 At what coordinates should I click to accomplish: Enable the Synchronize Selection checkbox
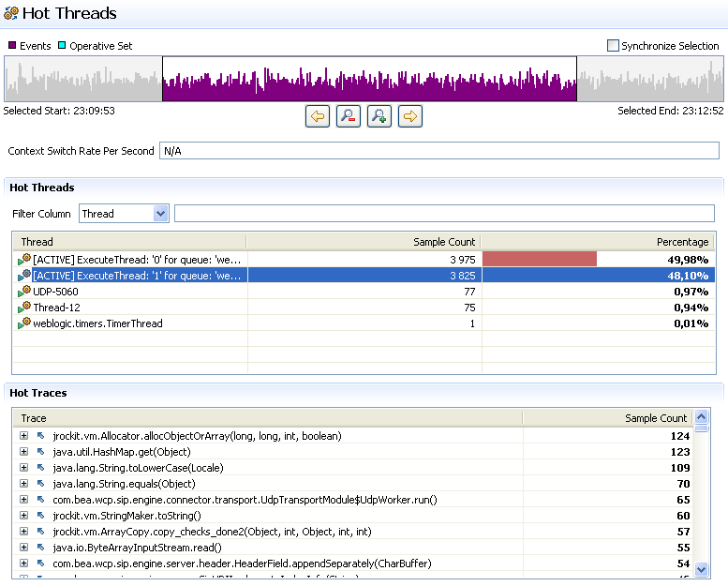pyautogui.click(x=613, y=46)
